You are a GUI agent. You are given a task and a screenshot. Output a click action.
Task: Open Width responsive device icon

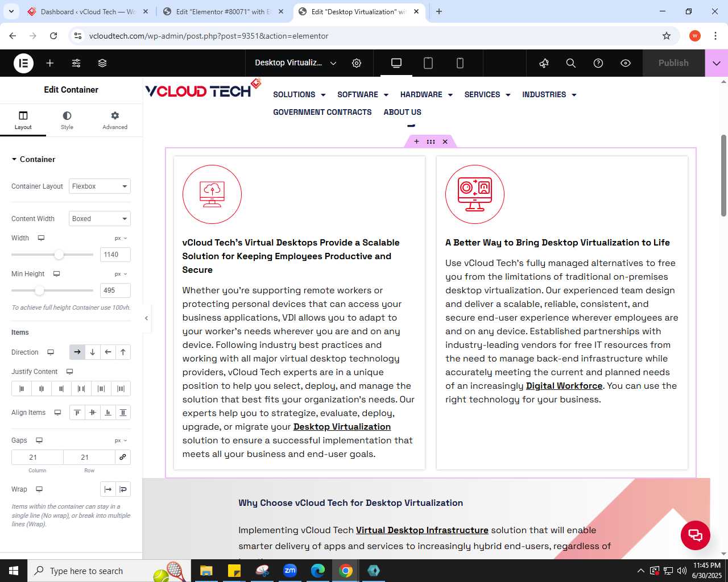point(41,238)
